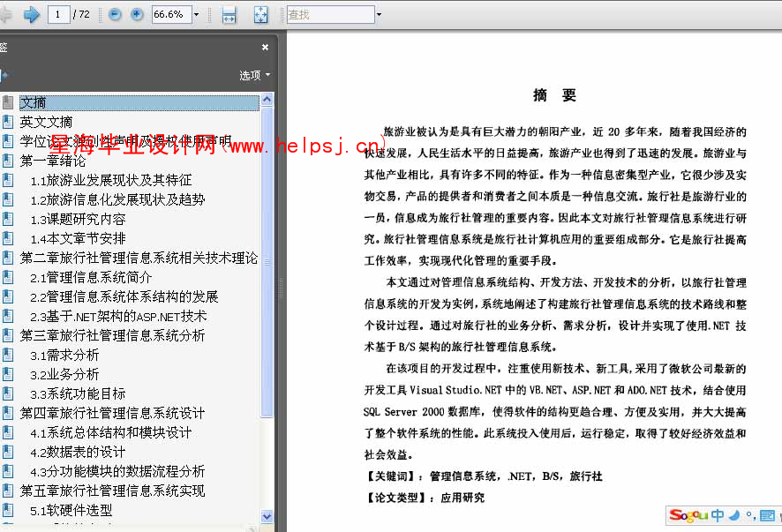The width and height of the screenshot is (782, 532).
Task: Open bookmark 3.2业务分析
Action: [x=64, y=375]
